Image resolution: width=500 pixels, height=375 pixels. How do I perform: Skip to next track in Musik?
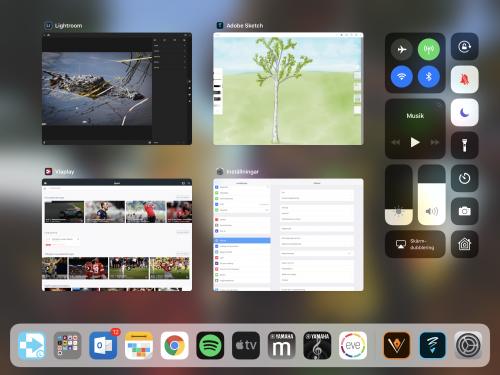[x=435, y=142]
